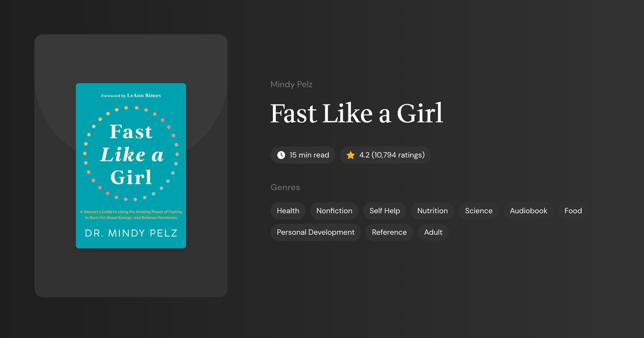The height and width of the screenshot is (338, 644).
Task: Click the author name Mindy Pelz
Action: [x=291, y=84]
